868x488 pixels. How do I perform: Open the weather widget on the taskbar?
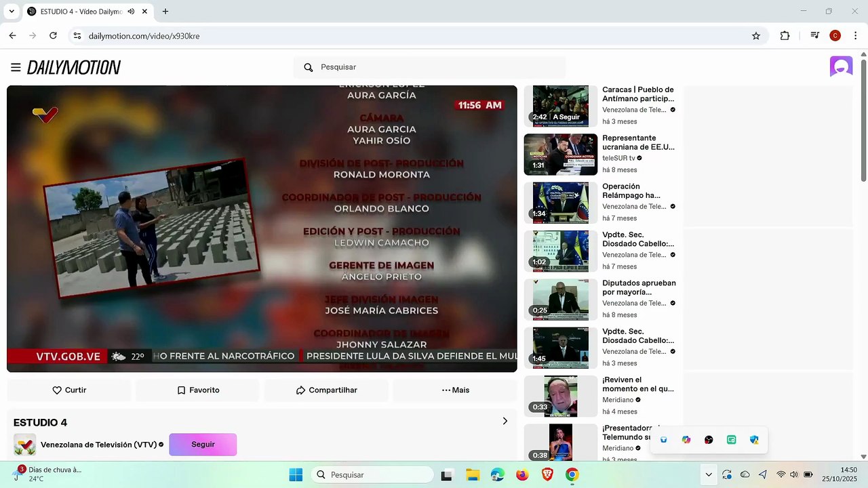tap(47, 474)
